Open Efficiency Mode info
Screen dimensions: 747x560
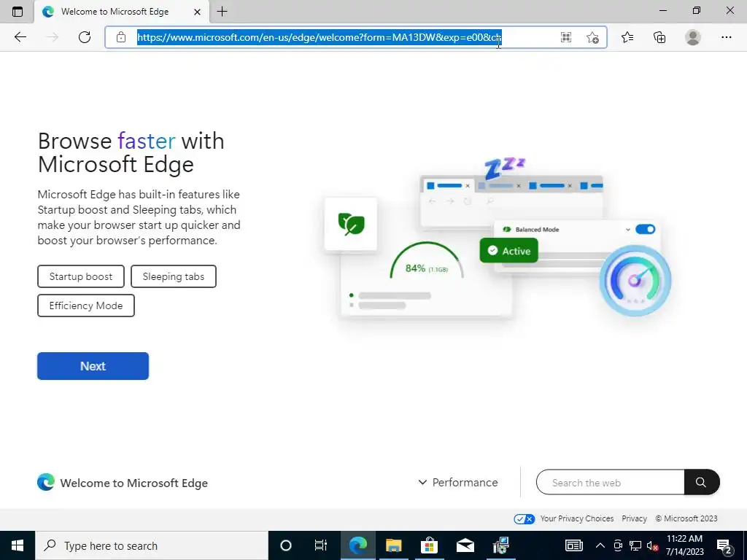pyautogui.click(x=86, y=306)
